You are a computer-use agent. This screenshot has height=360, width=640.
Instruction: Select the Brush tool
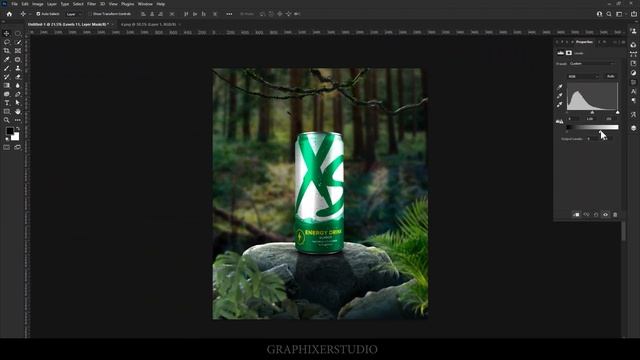7,68
